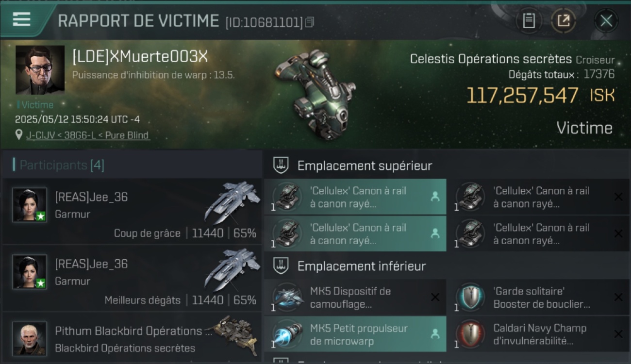Select the Jee_36 Coup de grâce participant
The width and height of the screenshot is (631, 364).
coord(132,211)
